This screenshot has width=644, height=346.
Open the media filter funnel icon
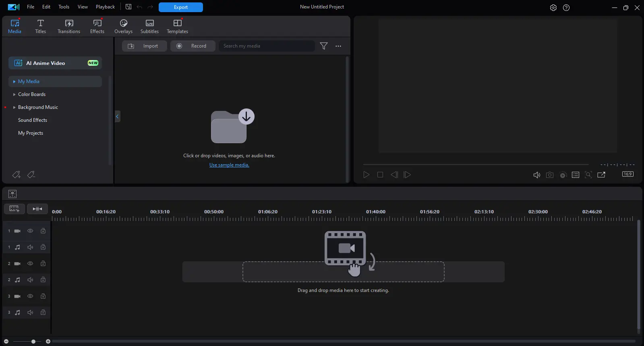pos(324,46)
